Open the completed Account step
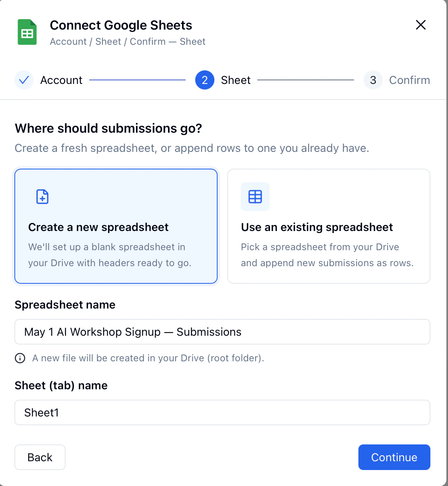Image resolution: width=448 pixels, height=486 pixels. pyautogui.click(x=61, y=80)
